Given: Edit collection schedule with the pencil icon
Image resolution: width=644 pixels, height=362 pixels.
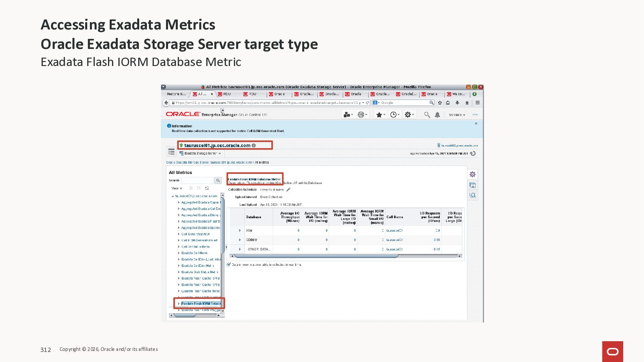Looking at the screenshot, I should (288, 190).
